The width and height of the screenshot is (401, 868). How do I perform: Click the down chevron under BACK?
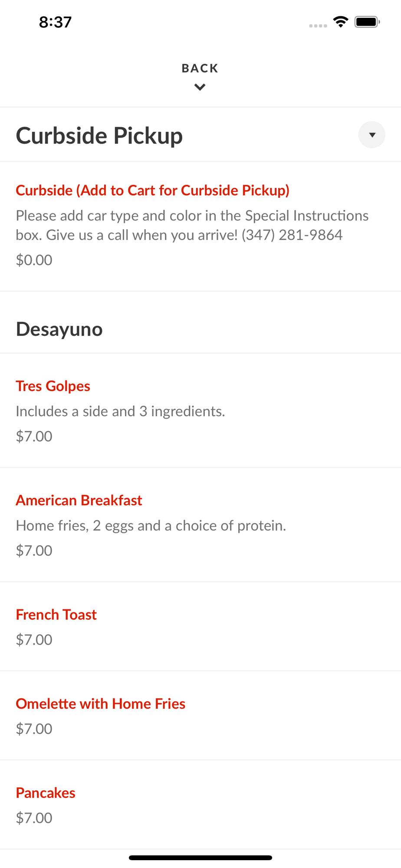pyautogui.click(x=200, y=87)
